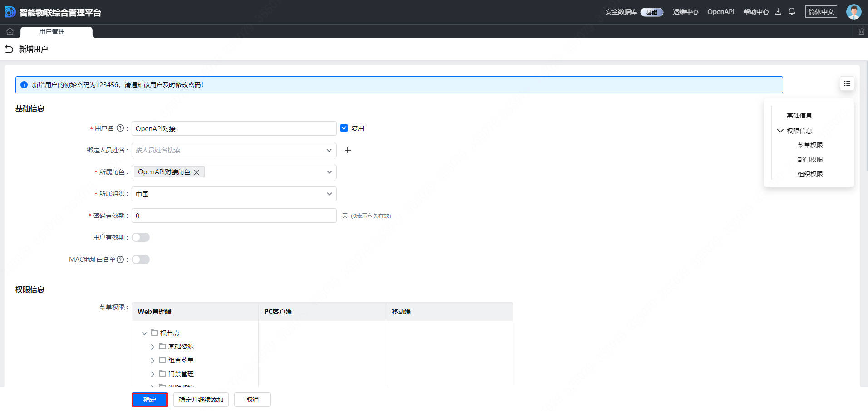Click the back arrow beside 新增用户
Screen dimensions: 868x411
click(x=9, y=49)
